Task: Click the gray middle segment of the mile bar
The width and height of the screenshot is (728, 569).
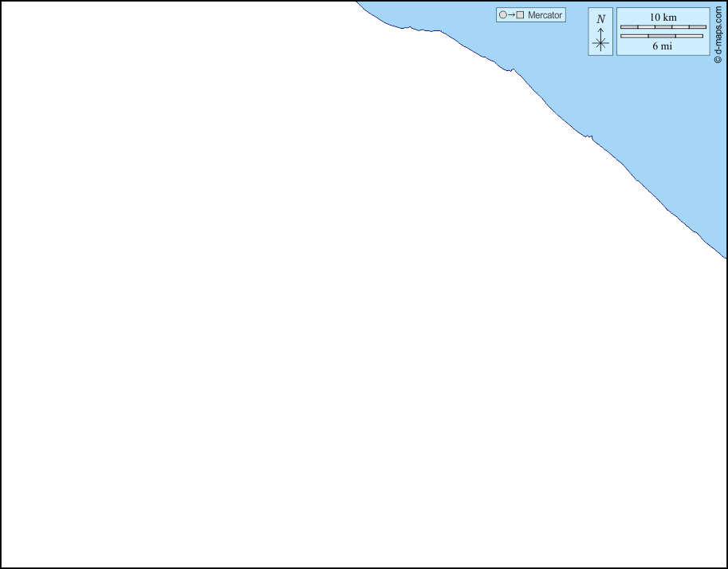Action: click(x=661, y=36)
